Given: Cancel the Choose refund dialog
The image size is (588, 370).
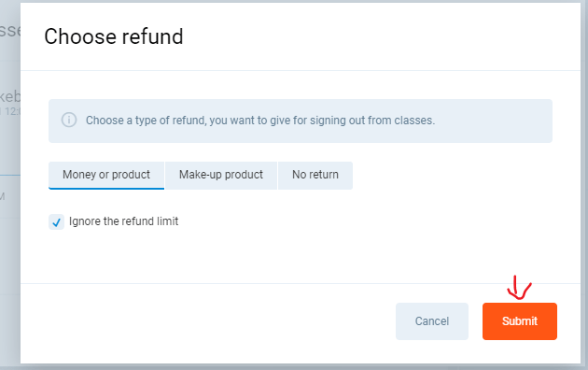Looking at the screenshot, I should click(432, 321).
